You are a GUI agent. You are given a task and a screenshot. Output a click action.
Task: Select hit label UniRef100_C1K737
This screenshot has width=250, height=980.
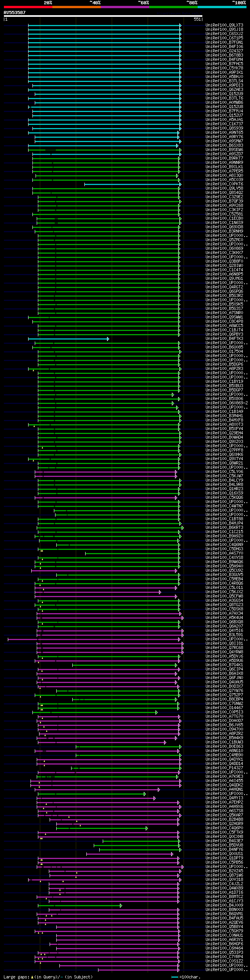tap(224, 124)
